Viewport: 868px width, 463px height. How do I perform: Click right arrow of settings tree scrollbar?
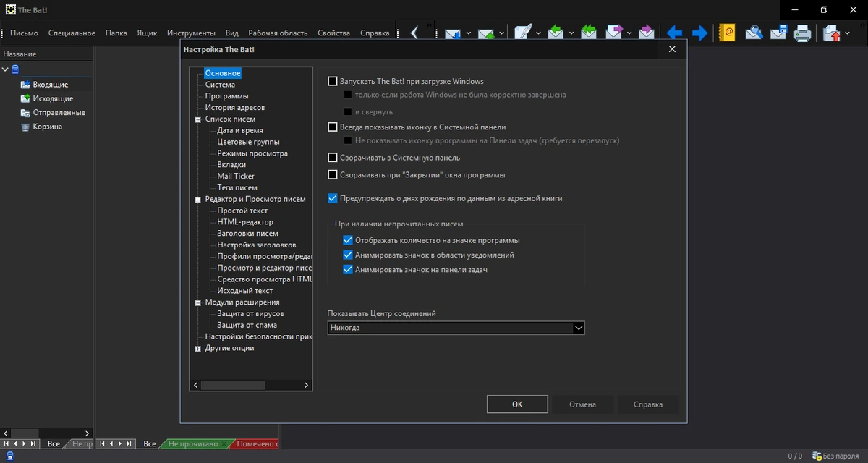point(307,386)
